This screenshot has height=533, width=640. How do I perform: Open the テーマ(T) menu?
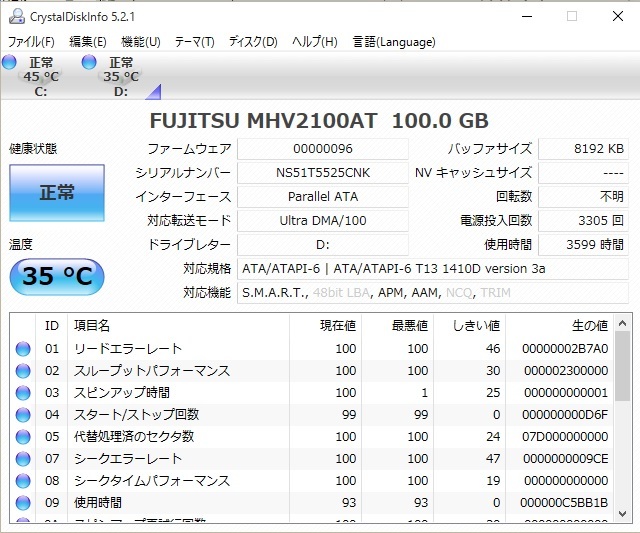pos(194,42)
